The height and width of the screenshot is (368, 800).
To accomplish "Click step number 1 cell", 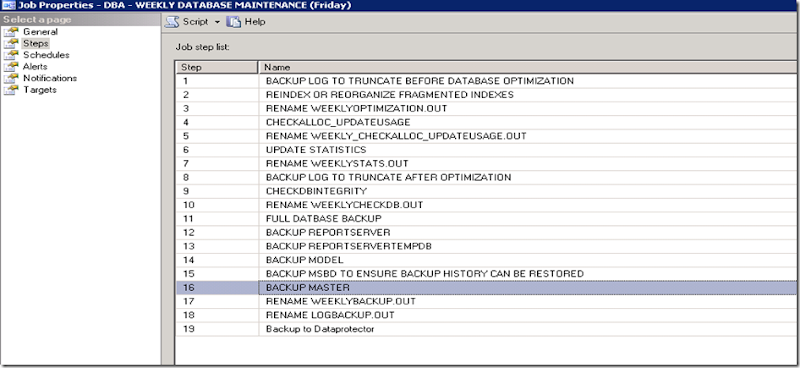I will coord(217,81).
